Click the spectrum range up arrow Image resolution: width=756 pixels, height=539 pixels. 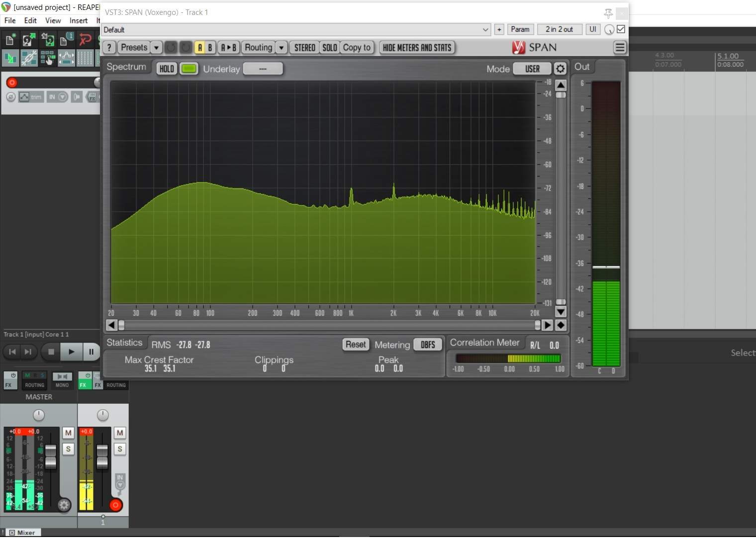pyautogui.click(x=561, y=85)
